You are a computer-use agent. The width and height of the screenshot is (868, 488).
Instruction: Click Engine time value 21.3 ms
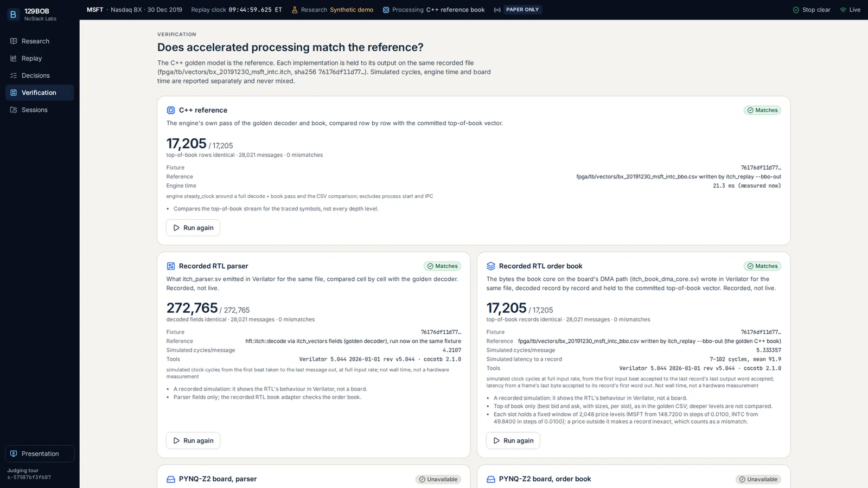coord(746,186)
